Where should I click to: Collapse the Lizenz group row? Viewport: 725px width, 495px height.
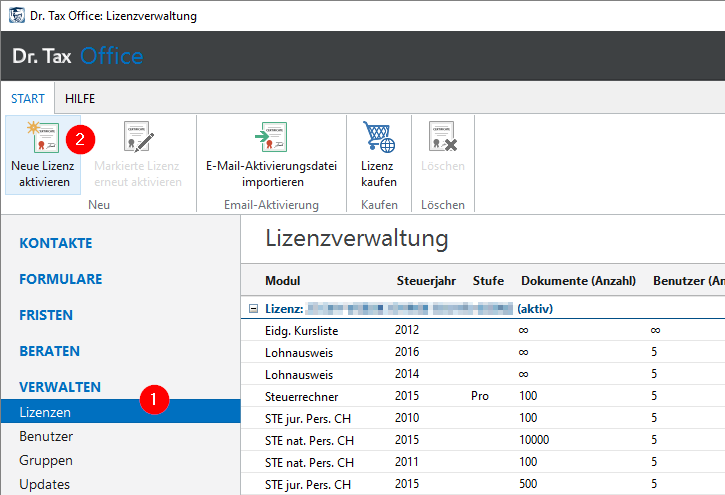point(253,308)
